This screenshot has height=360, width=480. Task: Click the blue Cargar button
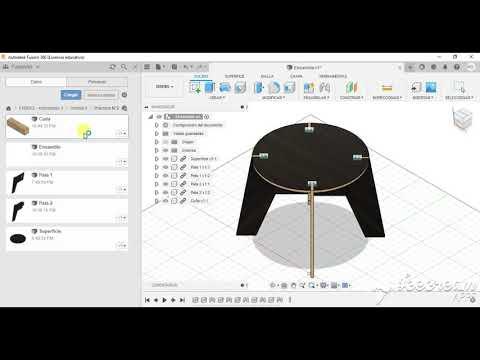(71, 95)
